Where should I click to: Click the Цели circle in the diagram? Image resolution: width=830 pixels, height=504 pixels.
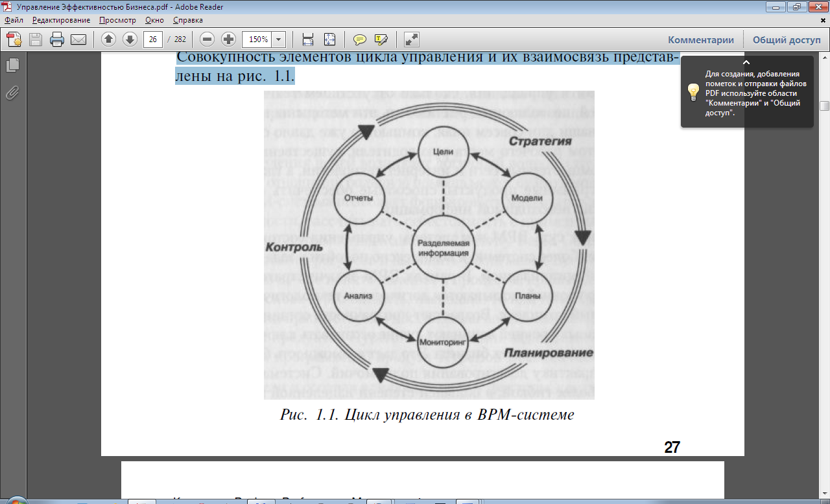(x=444, y=152)
